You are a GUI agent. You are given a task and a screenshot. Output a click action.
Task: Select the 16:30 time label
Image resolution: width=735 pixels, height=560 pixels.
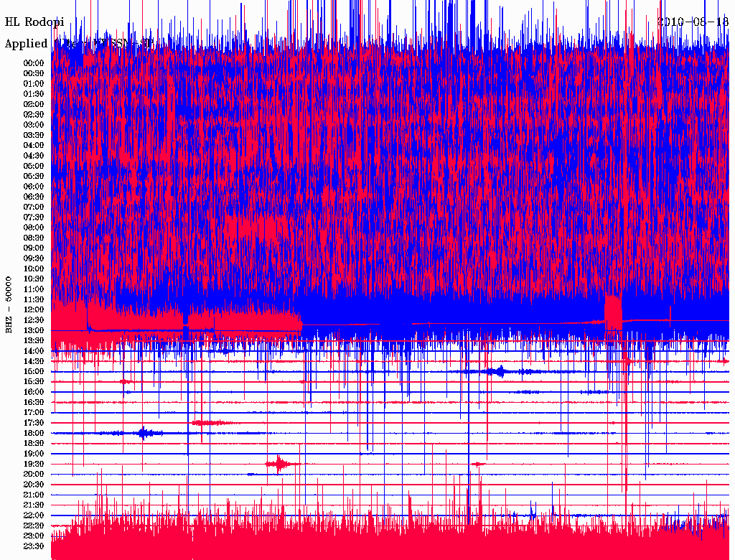pyautogui.click(x=33, y=403)
